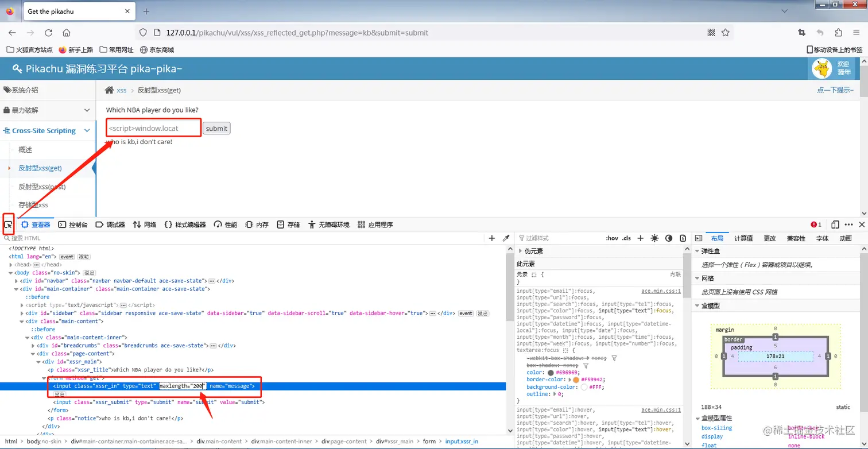The width and height of the screenshot is (868, 449).
Task: Collapse the three-pane sidebar toggle
Action: pos(698,238)
